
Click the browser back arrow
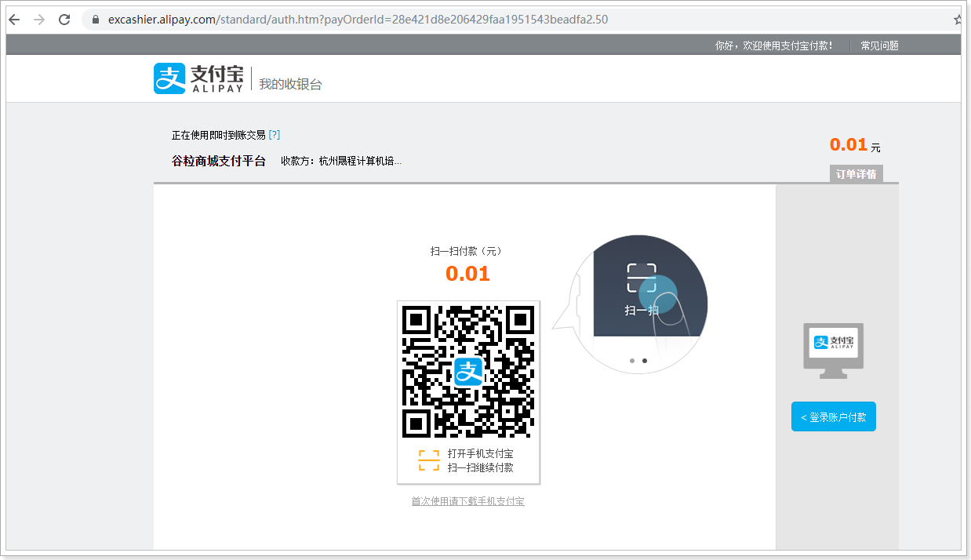click(14, 20)
